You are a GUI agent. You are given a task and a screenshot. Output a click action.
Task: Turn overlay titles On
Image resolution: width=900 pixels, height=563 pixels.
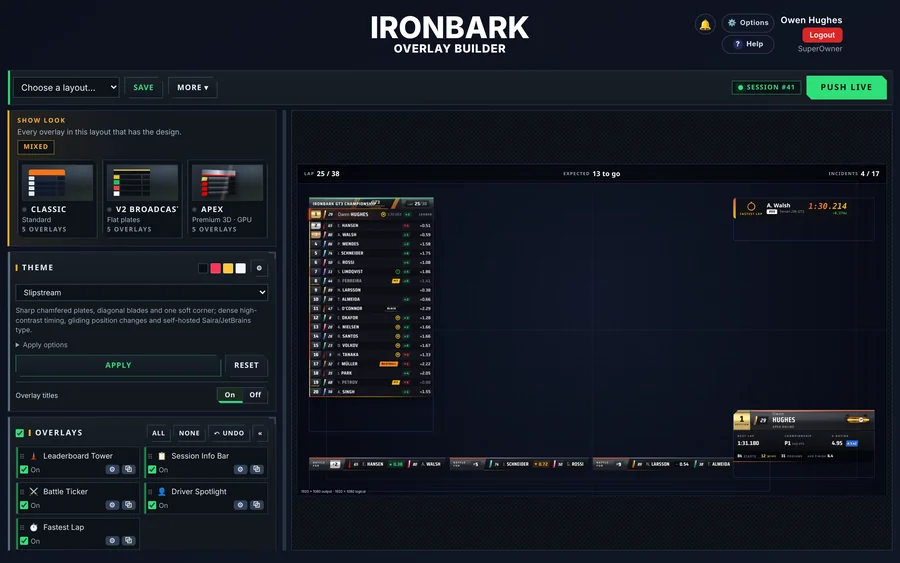point(230,395)
